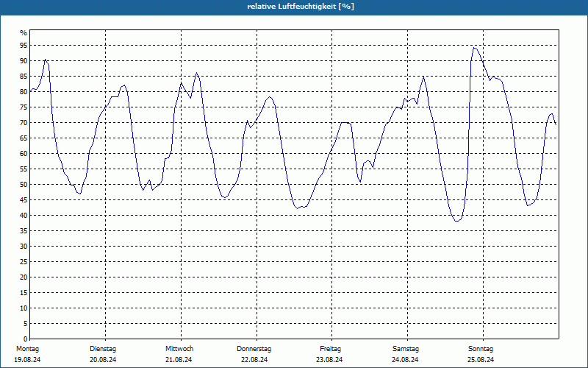This screenshot has width=588, height=368.
Task: Click the chart title 'relative Luftfeuchtigkeit [%]'
Action: pyautogui.click(x=301, y=7)
